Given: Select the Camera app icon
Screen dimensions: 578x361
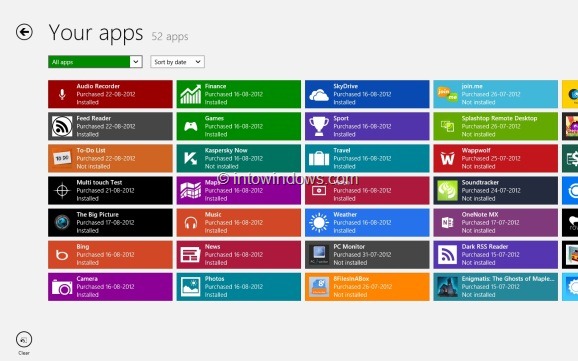Looking at the screenshot, I should point(62,287).
